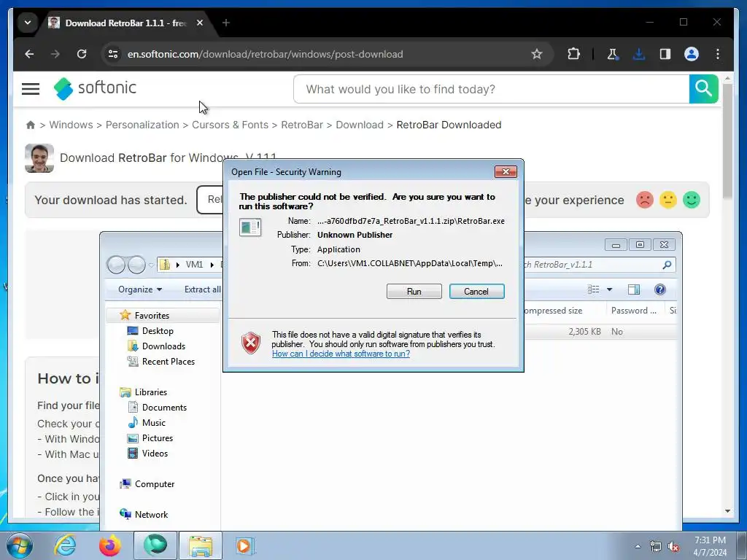Select Network in the navigation pane
This screenshot has width=747, height=560.
click(x=151, y=514)
